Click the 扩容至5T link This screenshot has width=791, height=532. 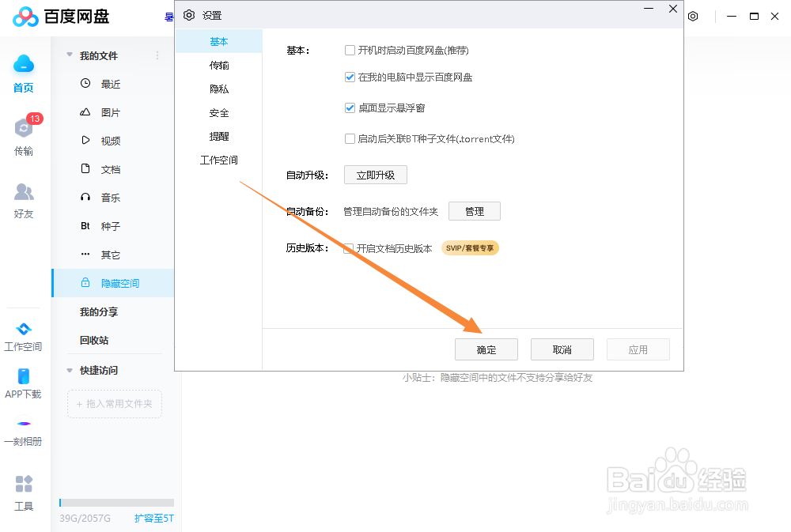pos(154,519)
